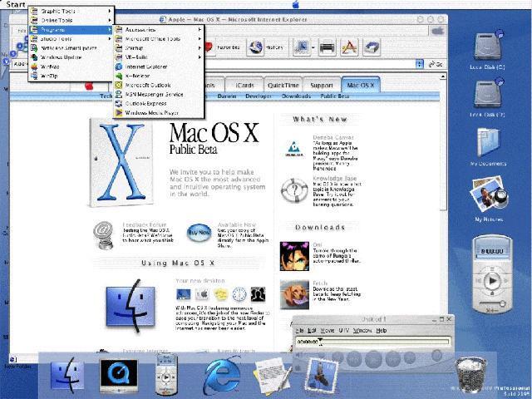The height and width of the screenshot is (399, 532).
Task: Open the My Documents desktop folder
Action: tap(488, 147)
